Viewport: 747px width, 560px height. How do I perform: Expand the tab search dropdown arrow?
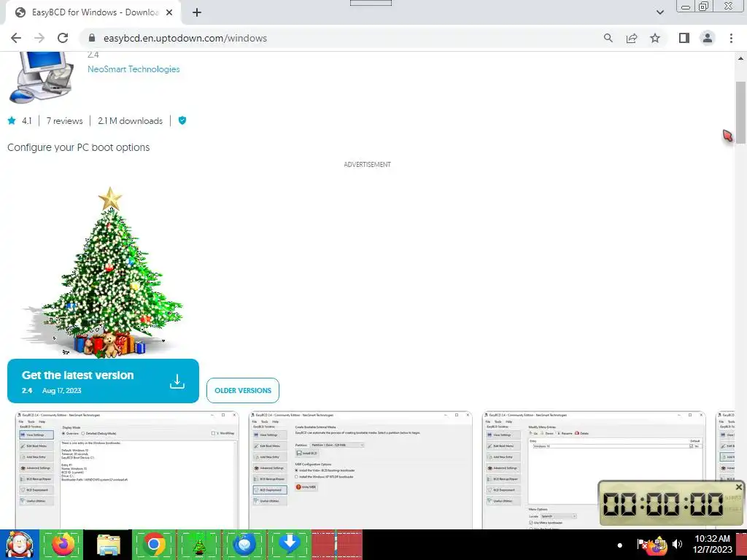(x=659, y=12)
